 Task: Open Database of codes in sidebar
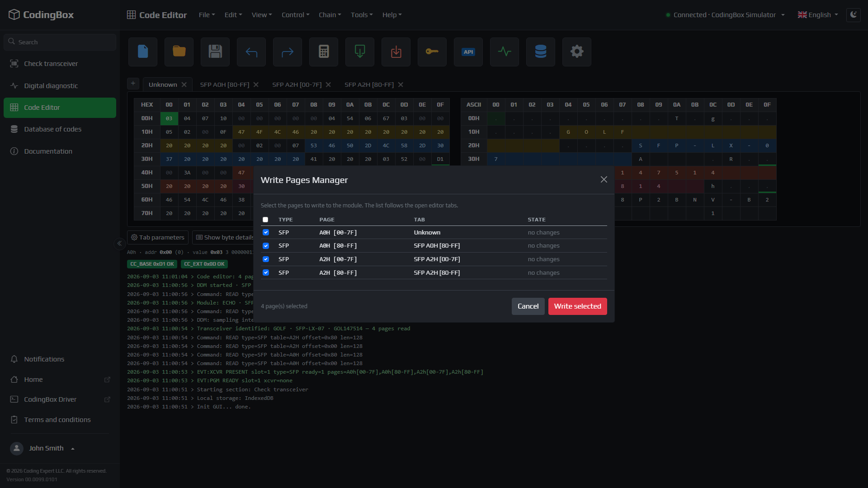click(60, 129)
